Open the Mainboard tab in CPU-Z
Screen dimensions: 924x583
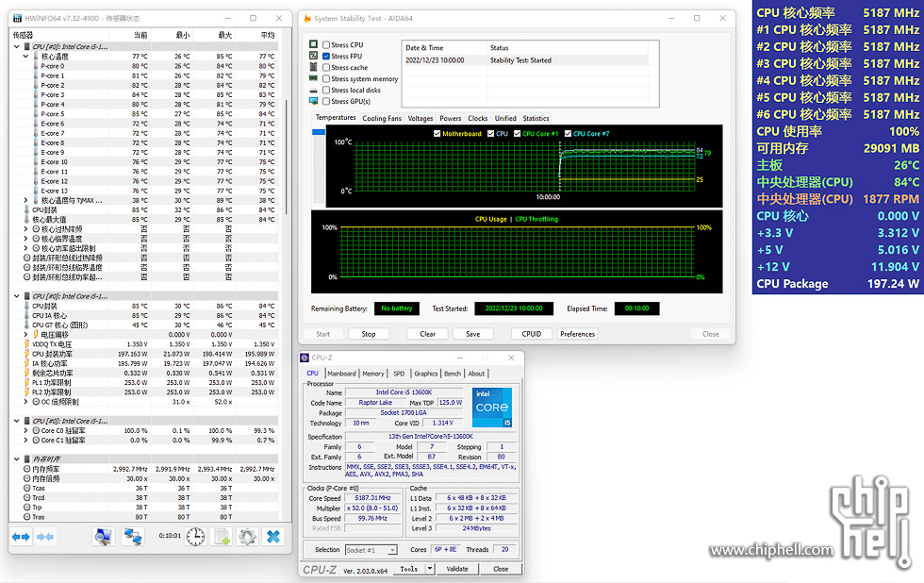pyautogui.click(x=341, y=374)
